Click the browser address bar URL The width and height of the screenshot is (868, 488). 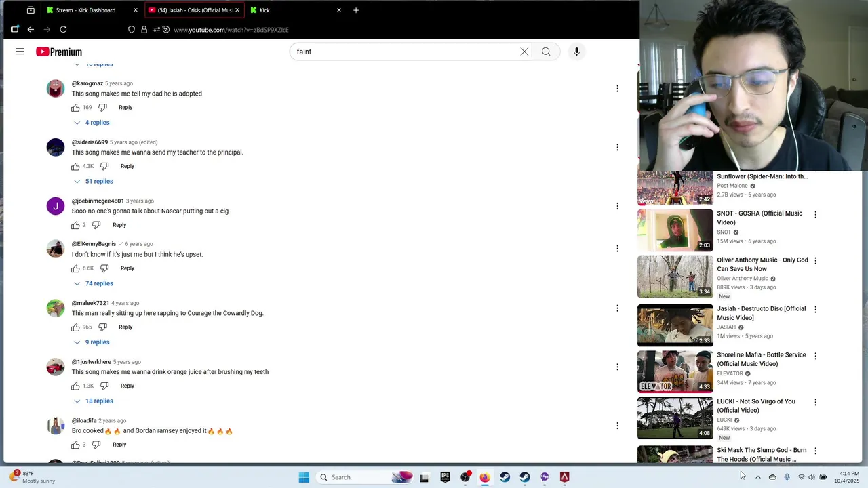click(231, 30)
